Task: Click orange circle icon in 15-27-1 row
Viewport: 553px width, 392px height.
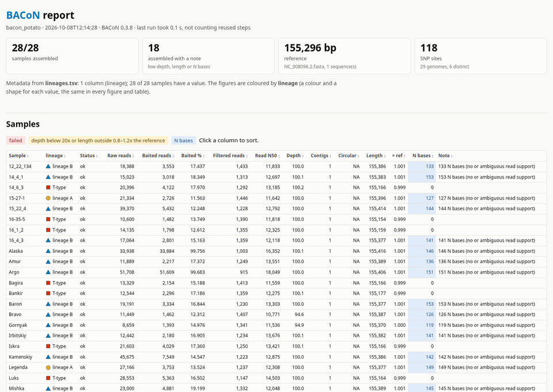Action: pyautogui.click(x=48, y=198)
